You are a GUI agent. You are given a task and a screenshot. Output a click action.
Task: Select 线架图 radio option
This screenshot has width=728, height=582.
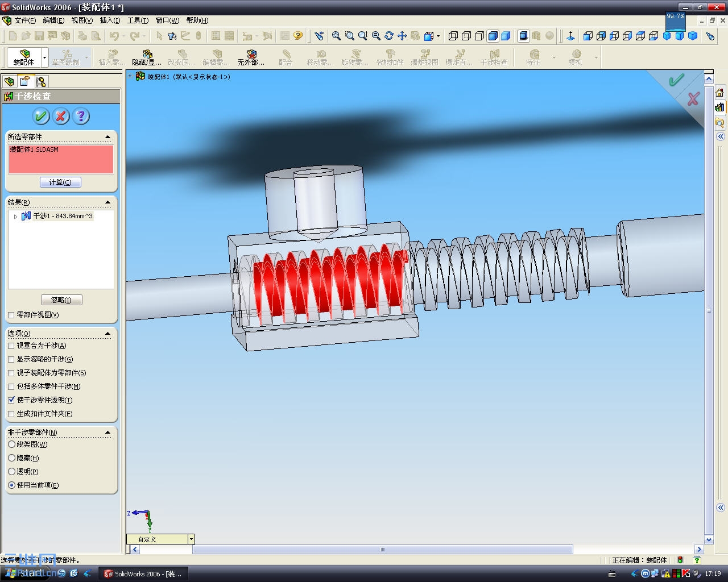[11, 444]
